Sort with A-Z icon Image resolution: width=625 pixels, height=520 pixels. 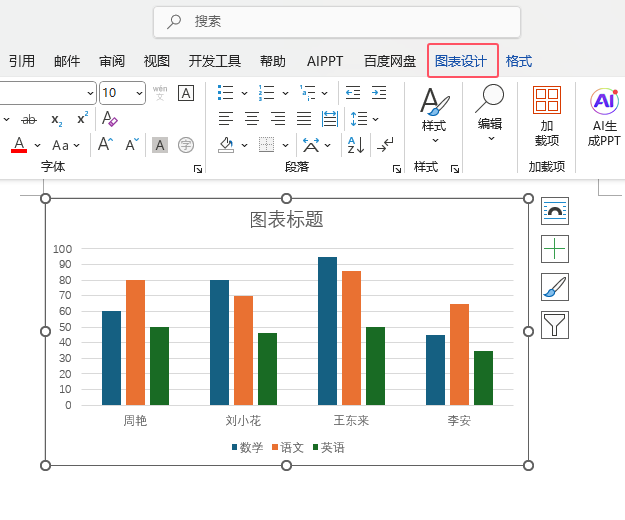[x=356, y=145]
